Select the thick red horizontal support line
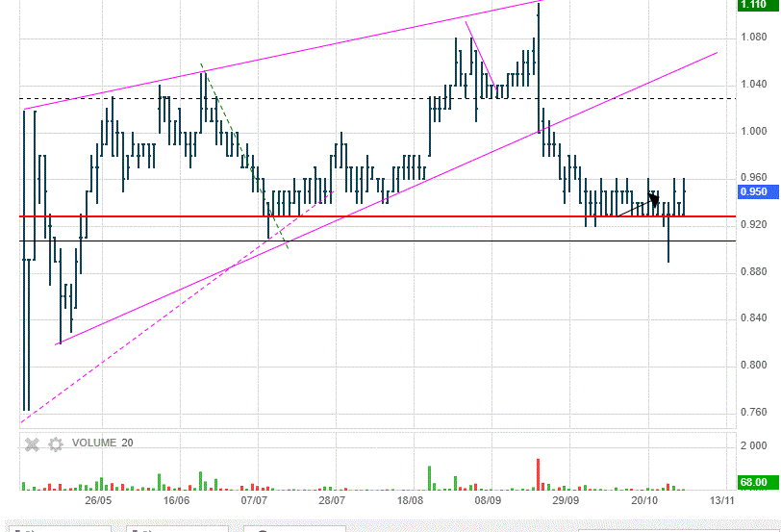Image resolution: width=781 pixels, height=532 pixels. 378,216
